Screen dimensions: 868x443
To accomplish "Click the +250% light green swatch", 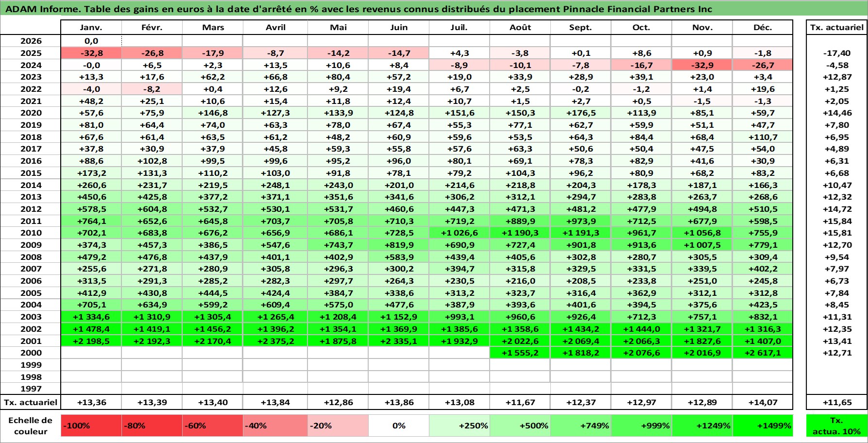I will click(x=460, y=426).
